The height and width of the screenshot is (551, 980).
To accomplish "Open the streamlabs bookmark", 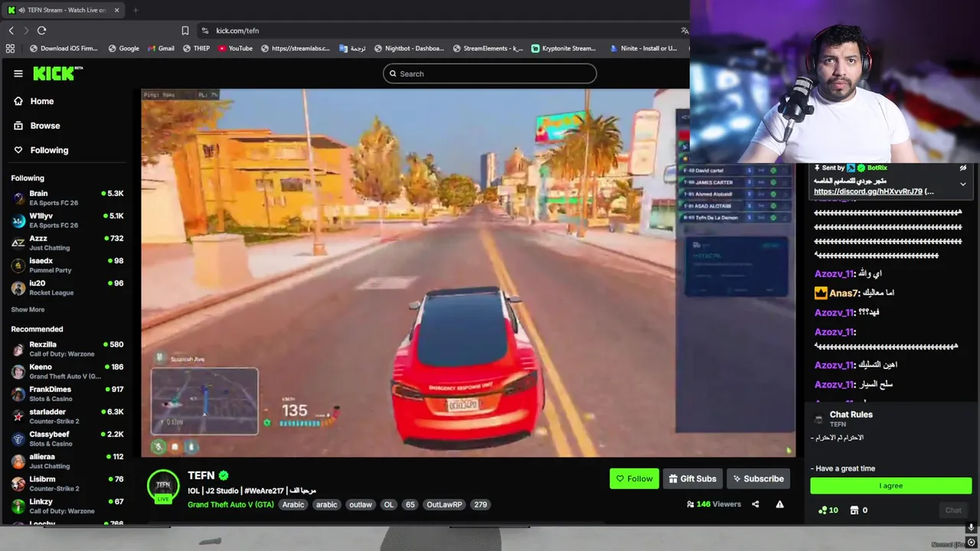I will coord(296,48).
